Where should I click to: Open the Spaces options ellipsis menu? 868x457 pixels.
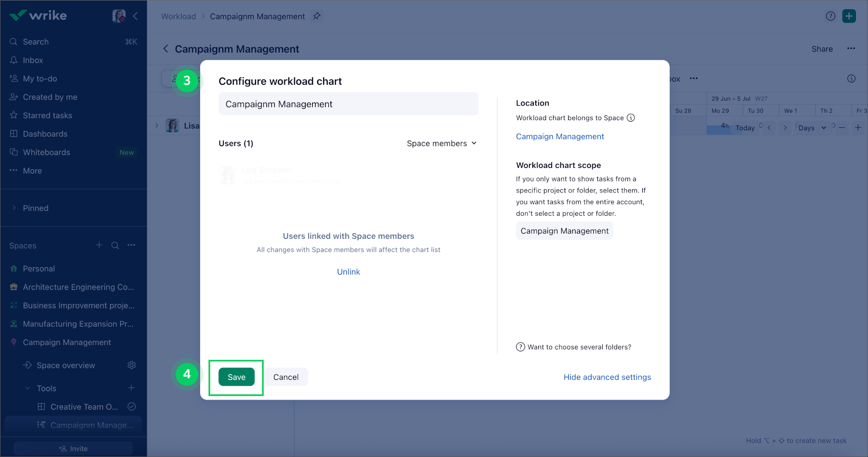tap(131, 245)
